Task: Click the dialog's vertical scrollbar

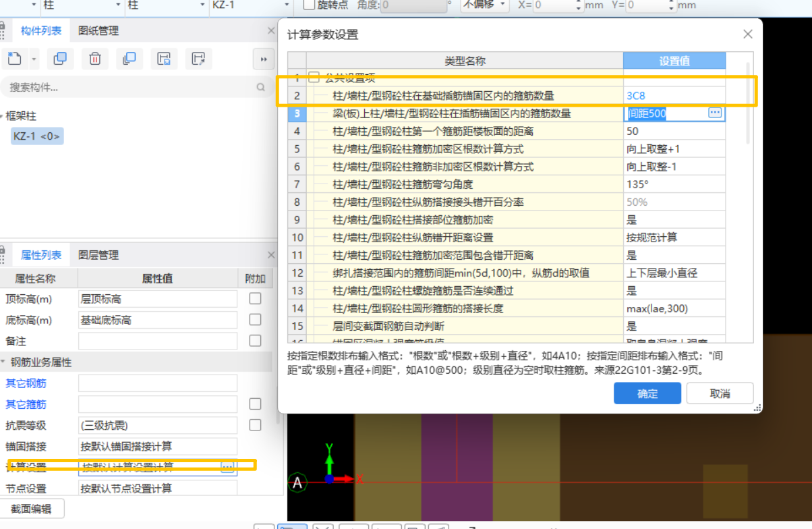Action: 747,103
